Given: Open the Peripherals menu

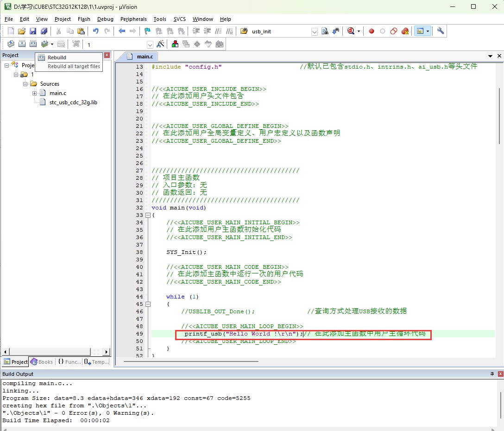Looking at the screenshot, I should coord(133,19).
